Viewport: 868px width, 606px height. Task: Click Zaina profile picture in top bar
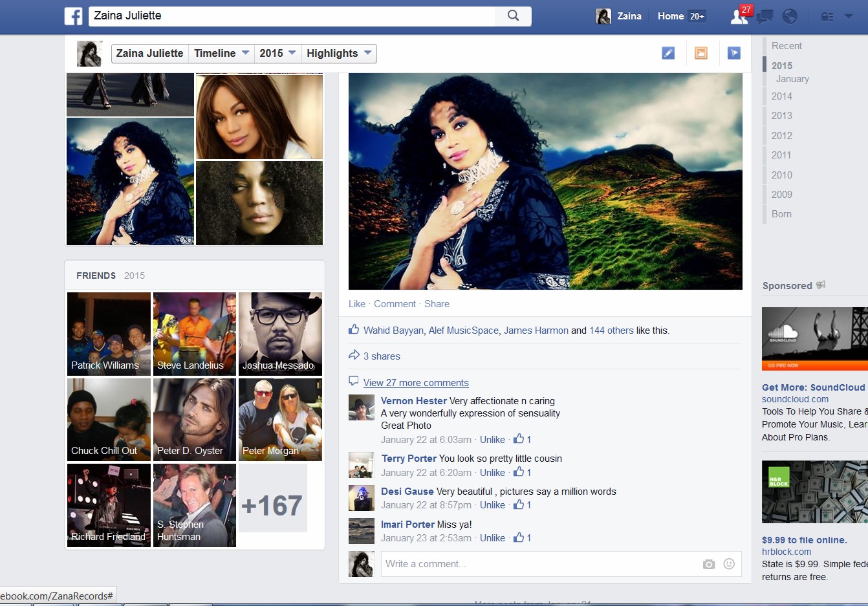pyautogui.click(x=603, y=16)
